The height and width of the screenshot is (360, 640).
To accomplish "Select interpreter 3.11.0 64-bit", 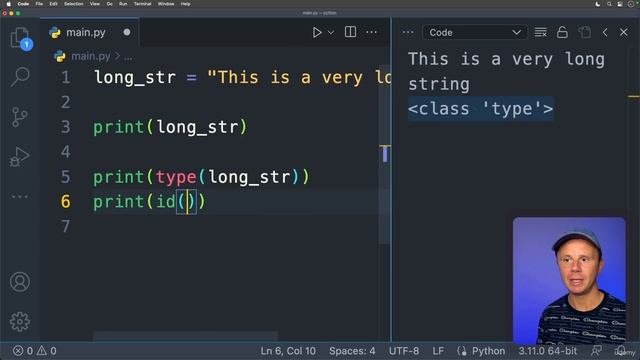I will tap(547, 351).
